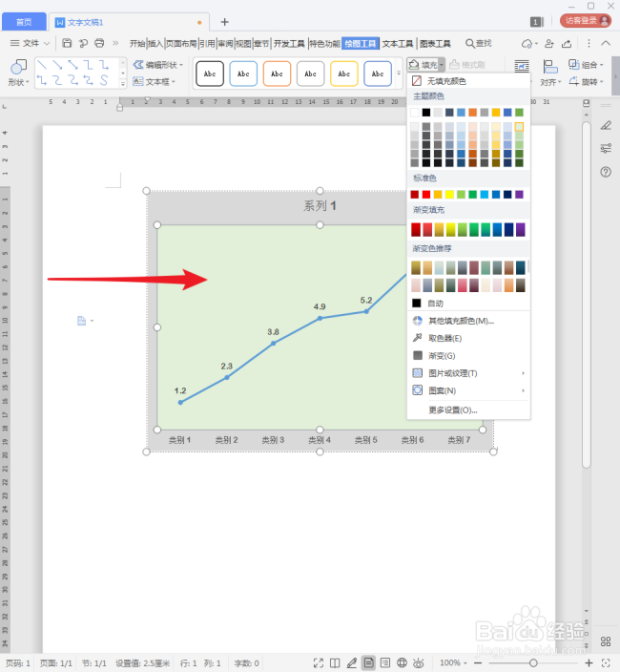The width and height of the screenshot is (620, 672).
Task: Click the text wrap icon
Action: pos(522,67)
